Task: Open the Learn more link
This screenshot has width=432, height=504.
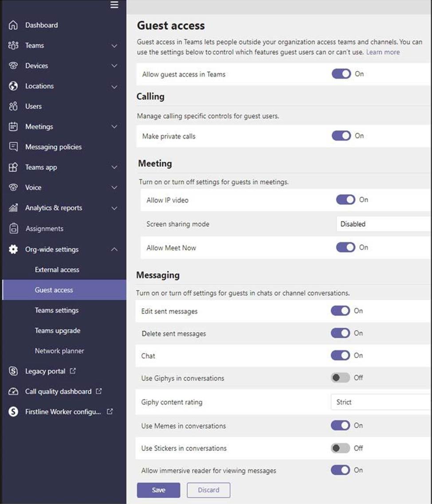Action: pos(383,52)
